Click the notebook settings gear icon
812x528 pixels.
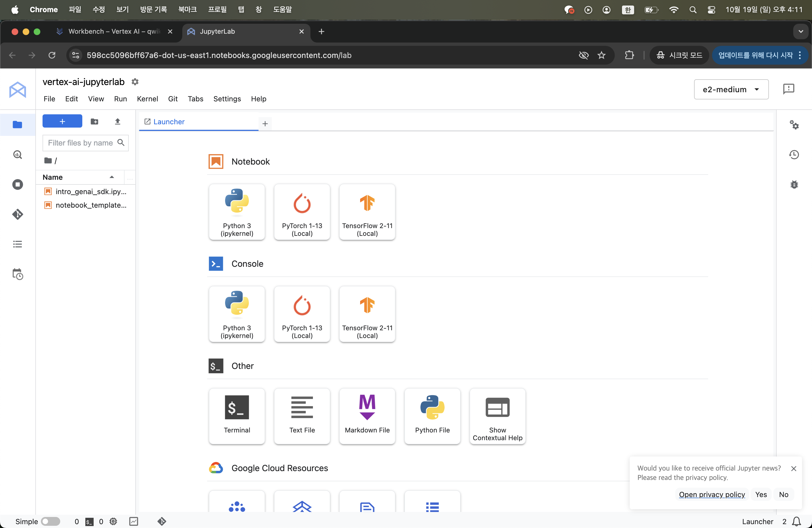coord(135,82)
